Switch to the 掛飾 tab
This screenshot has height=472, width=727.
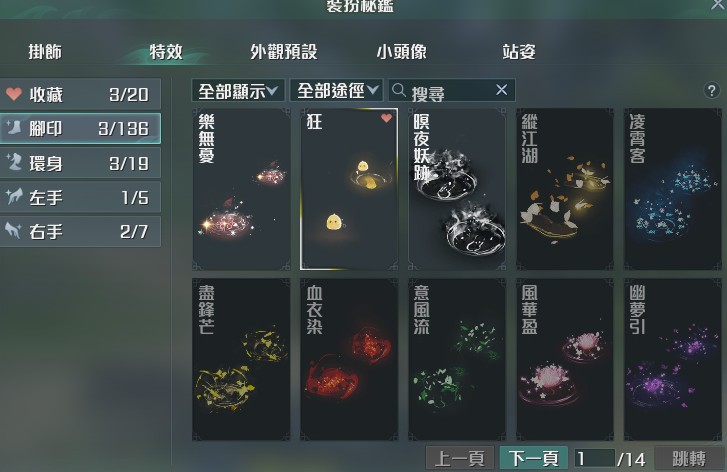click(x=45, y=51)
